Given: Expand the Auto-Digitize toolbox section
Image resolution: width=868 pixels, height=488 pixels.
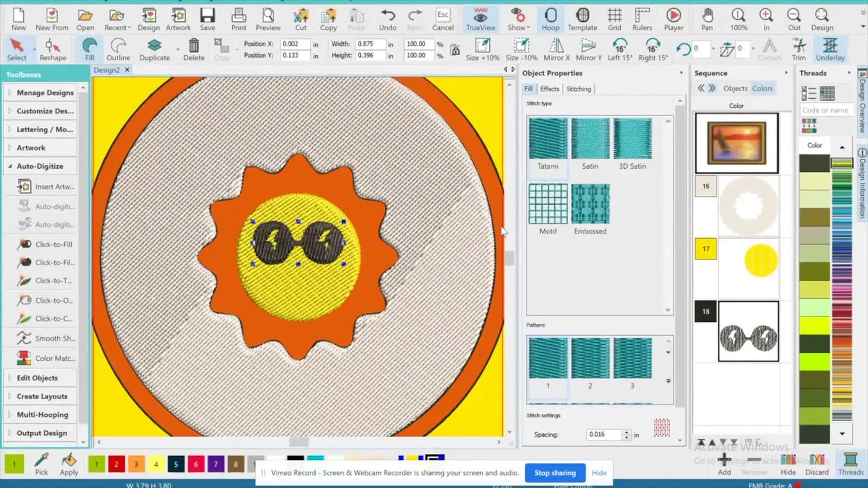Looking at the screenshot, I should pyautogui.click(x=41, y=166).
